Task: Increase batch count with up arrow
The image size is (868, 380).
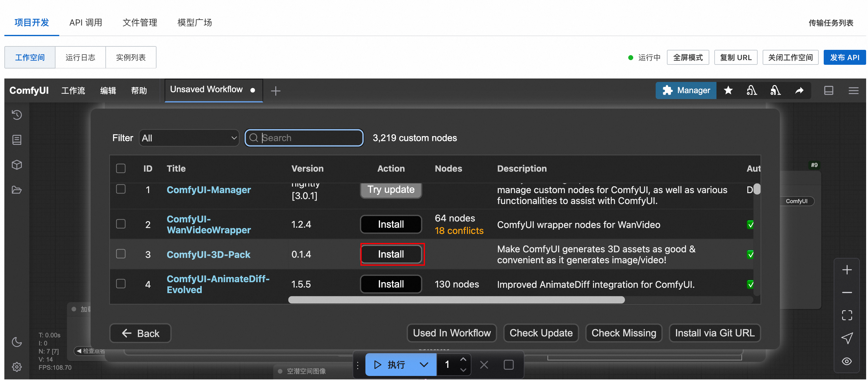Action: [463, 359]
